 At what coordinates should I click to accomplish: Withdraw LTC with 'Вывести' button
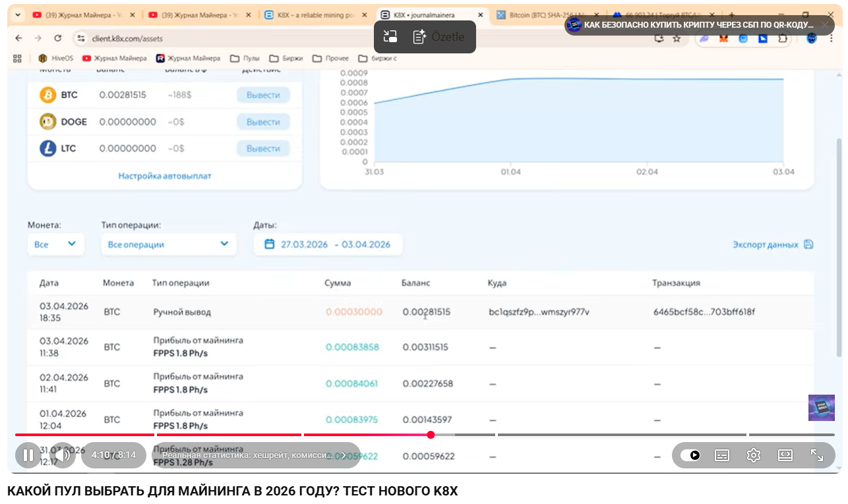263,149
